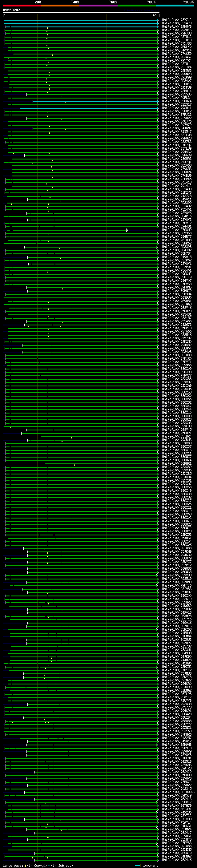This screenshot has width=197, height=868.
Task: Open hit UniRef100_O23473
Action: (x=177, y=23)
